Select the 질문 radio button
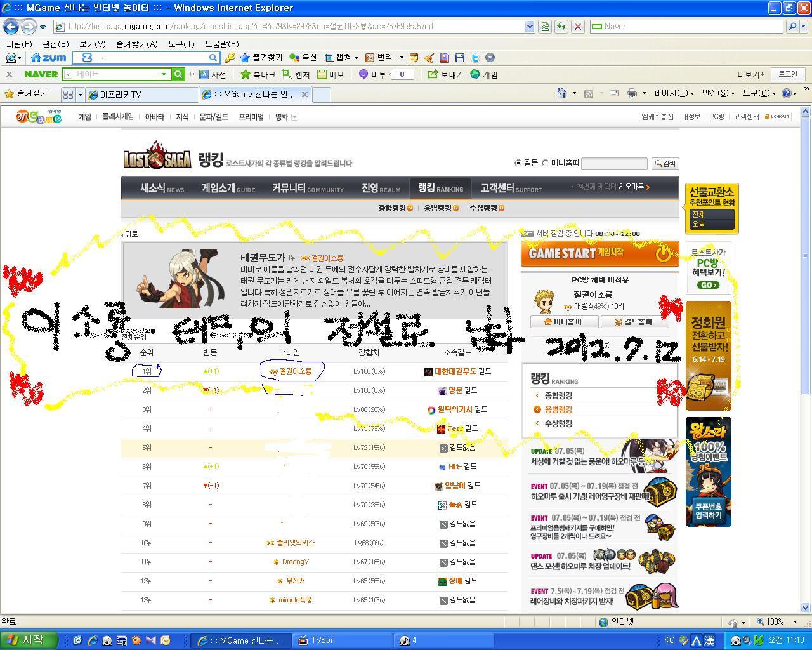 click(x=518, y=163)
